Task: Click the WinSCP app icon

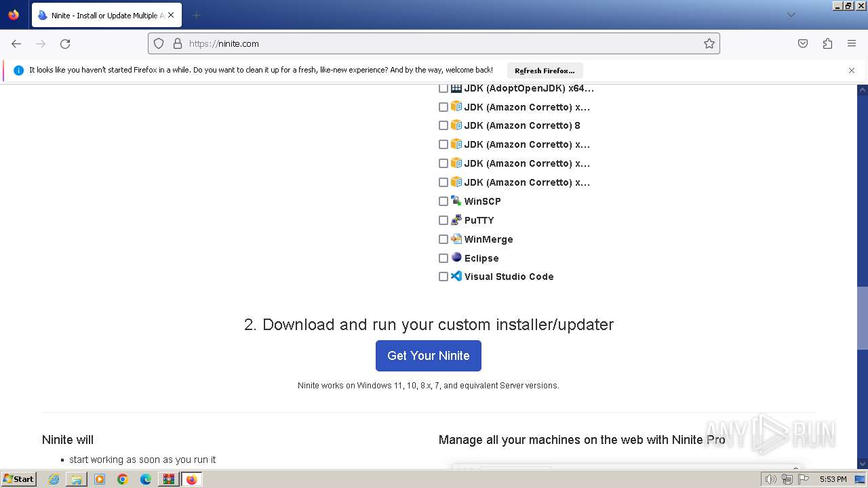Action: coord(456,201)
